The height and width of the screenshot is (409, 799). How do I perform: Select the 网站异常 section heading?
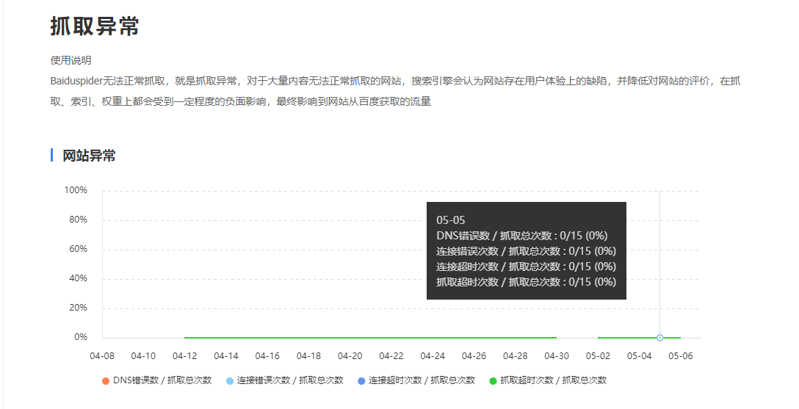point(89,156)
